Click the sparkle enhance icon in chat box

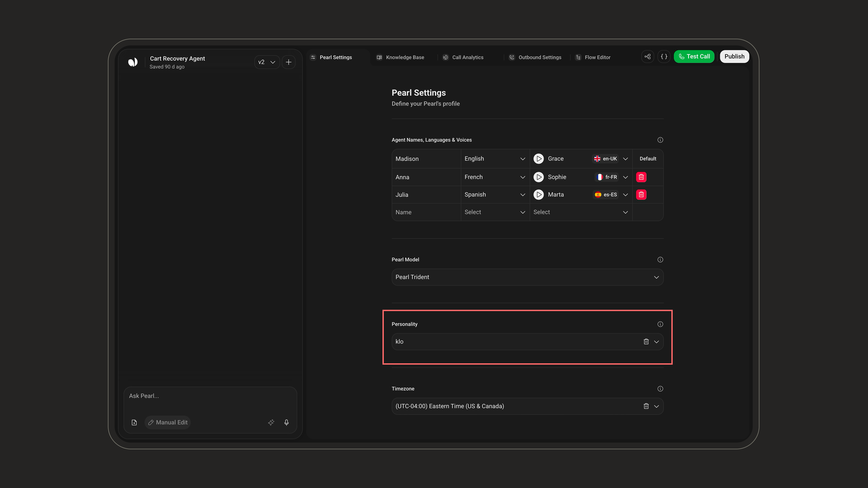pyautogui.click(x=271, y=422)
